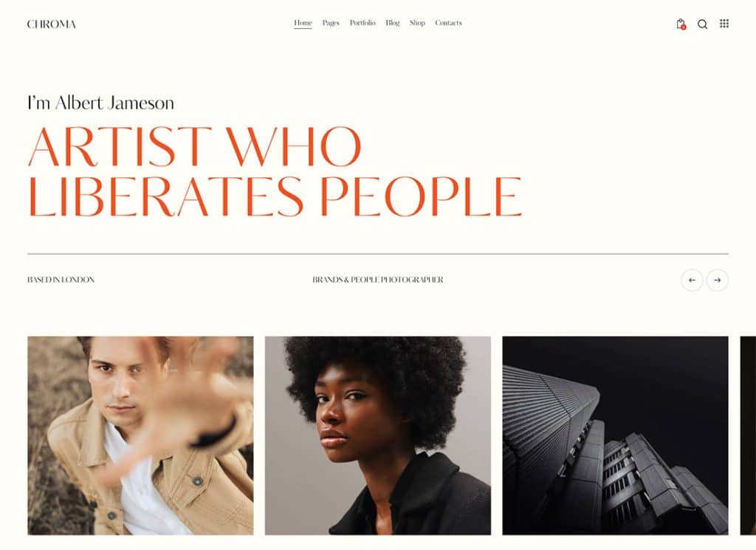This screenshot has height=550, width=756.
Task: Navigate to the Contacts page
Action: pos(448,23)
